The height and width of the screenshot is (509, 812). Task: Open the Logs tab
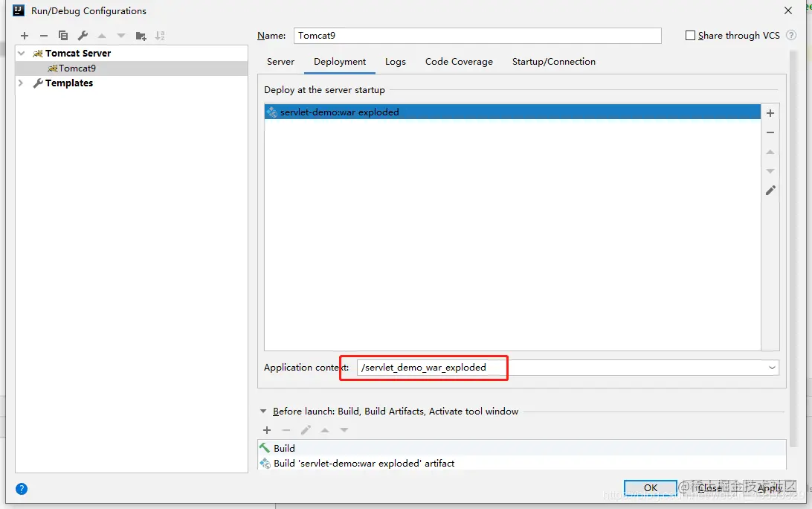[395, 62]
